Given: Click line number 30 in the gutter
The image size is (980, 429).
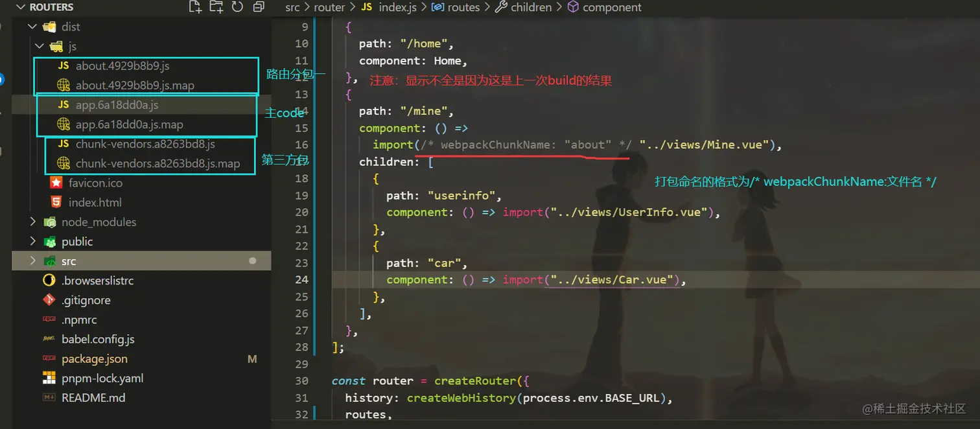Looking at the screenshot, I should (x=301, y=381).
